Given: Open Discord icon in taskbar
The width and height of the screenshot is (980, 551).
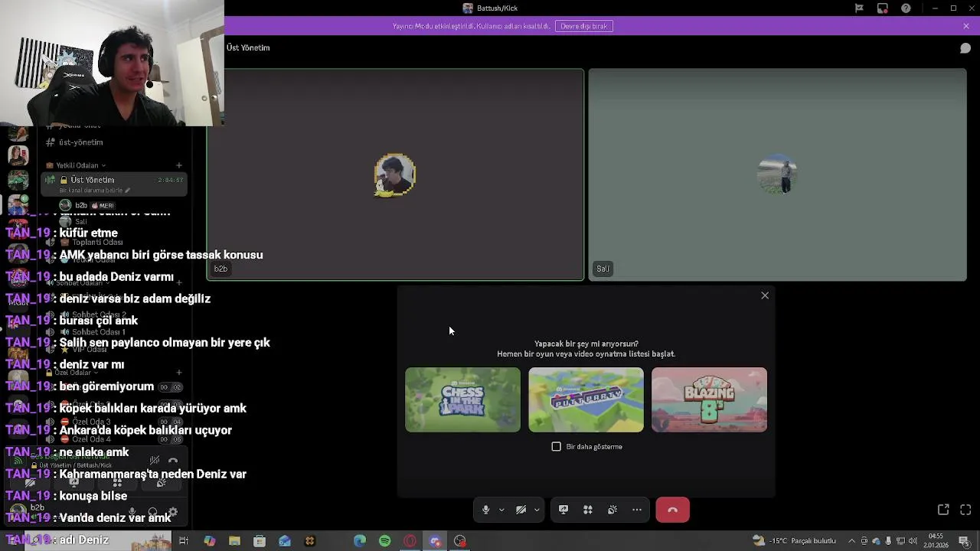Looking at the screenshot, I should [x=436, y=541].
